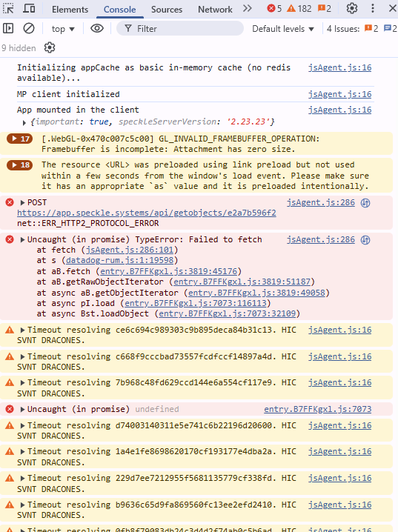Activate the inspect element picker icon
This screenshot has height=532, width=398.
tap(8, 8)
